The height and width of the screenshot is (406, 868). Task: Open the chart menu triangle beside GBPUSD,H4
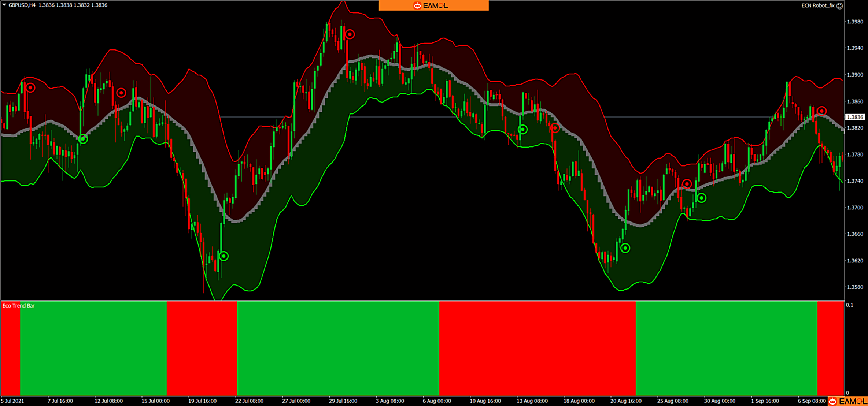4,5
